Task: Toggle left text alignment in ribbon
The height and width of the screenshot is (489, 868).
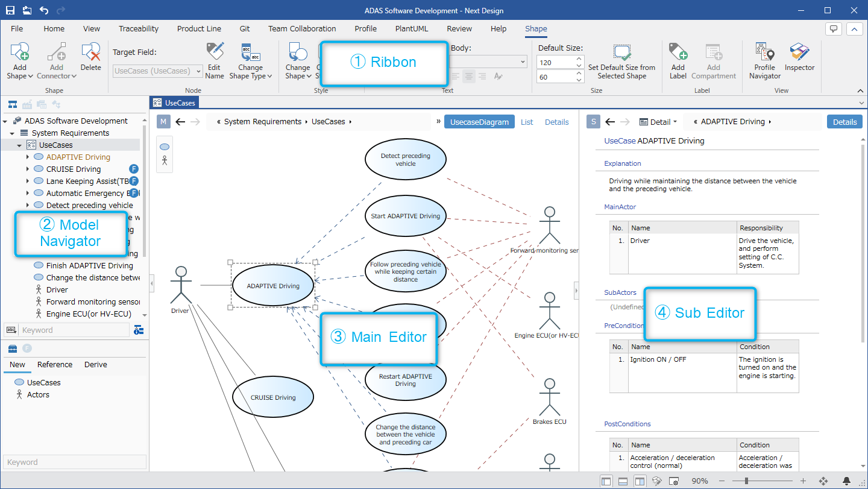Action: click(x=455, y=77)
